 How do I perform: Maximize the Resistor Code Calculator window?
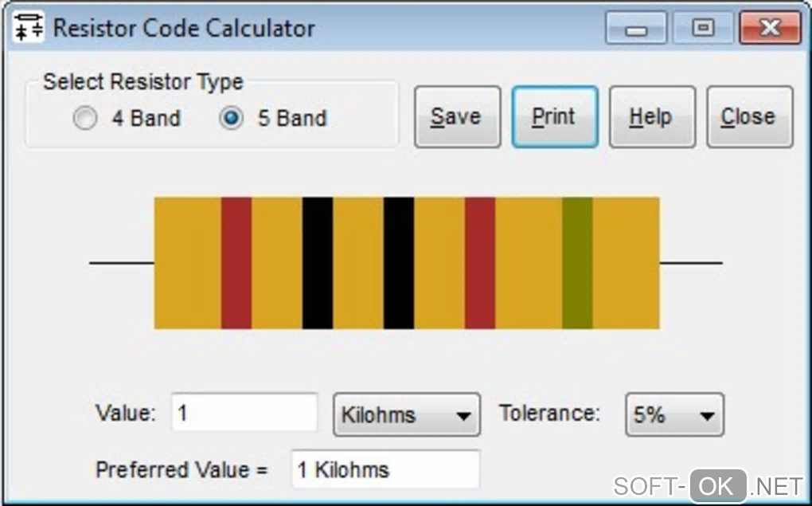pyautogui.click(x=703, y=28)
